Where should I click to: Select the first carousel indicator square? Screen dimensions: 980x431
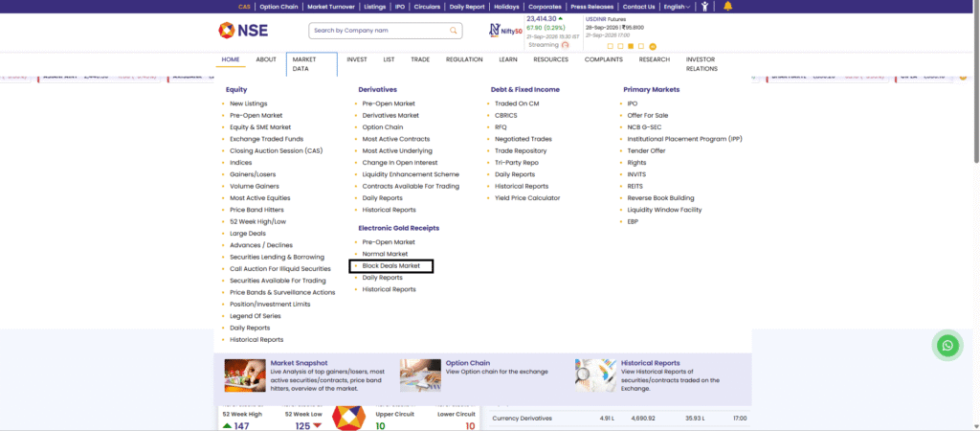(x=610, y=46)
